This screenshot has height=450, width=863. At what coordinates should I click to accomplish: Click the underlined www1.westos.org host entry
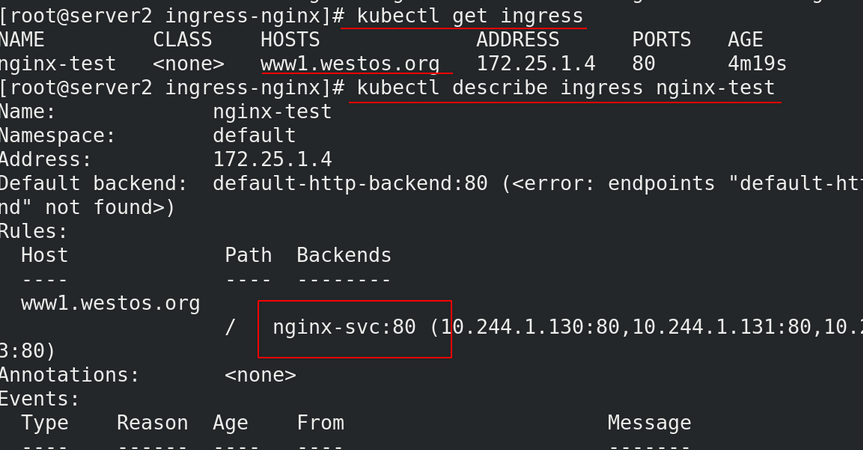(350, 64)
